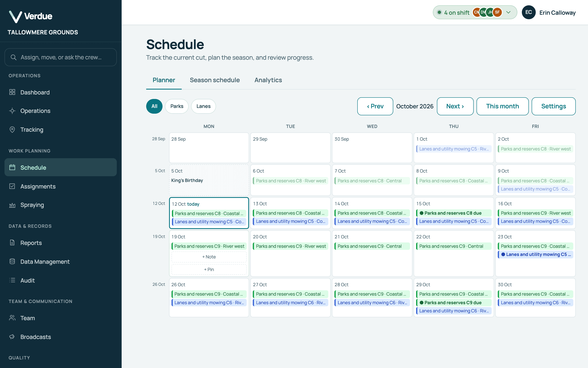The height and width of the screenshot is (368, 588).
Task: Click the Broadcasts megaphone icon
Action: [12, 337]
